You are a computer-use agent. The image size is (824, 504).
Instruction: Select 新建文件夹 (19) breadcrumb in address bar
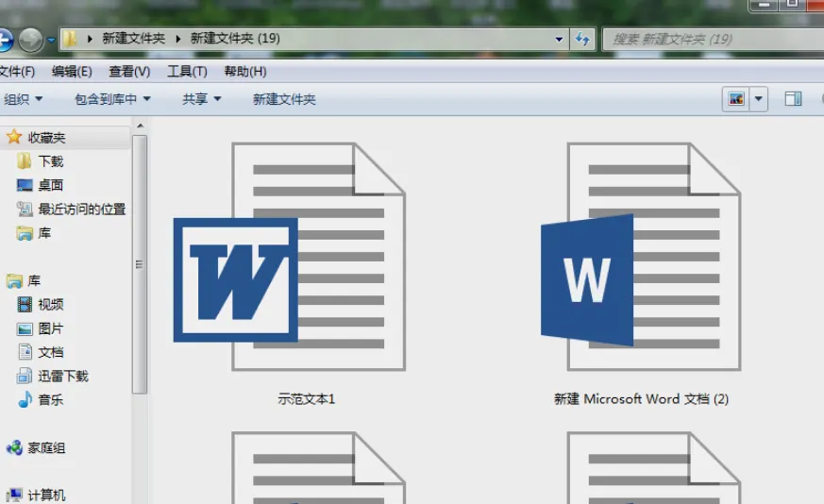click(x=235, y=39)
